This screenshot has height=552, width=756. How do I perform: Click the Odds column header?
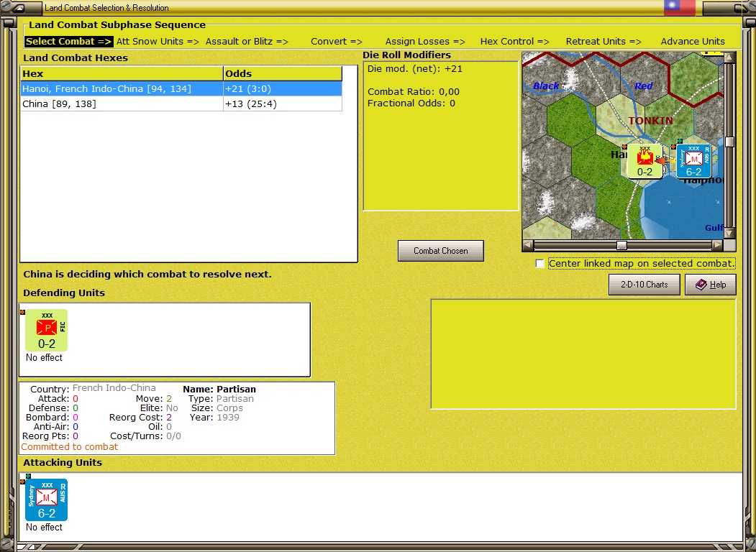click(283, 74)
